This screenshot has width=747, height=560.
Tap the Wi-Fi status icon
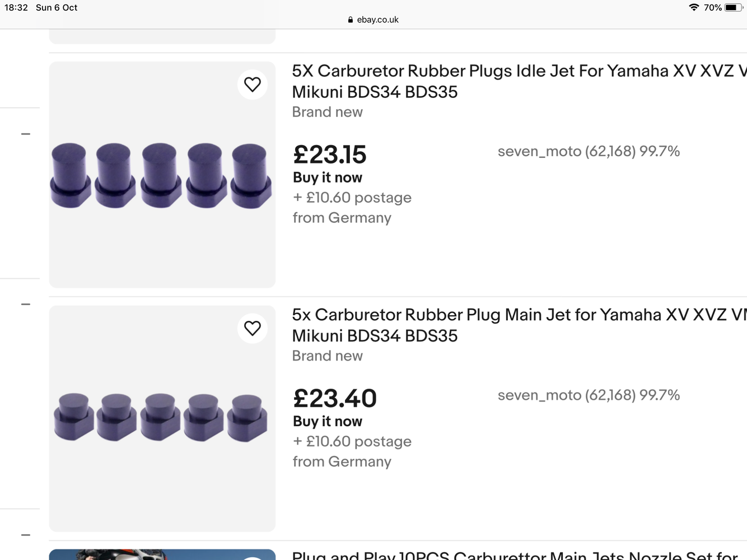[694, 7]
